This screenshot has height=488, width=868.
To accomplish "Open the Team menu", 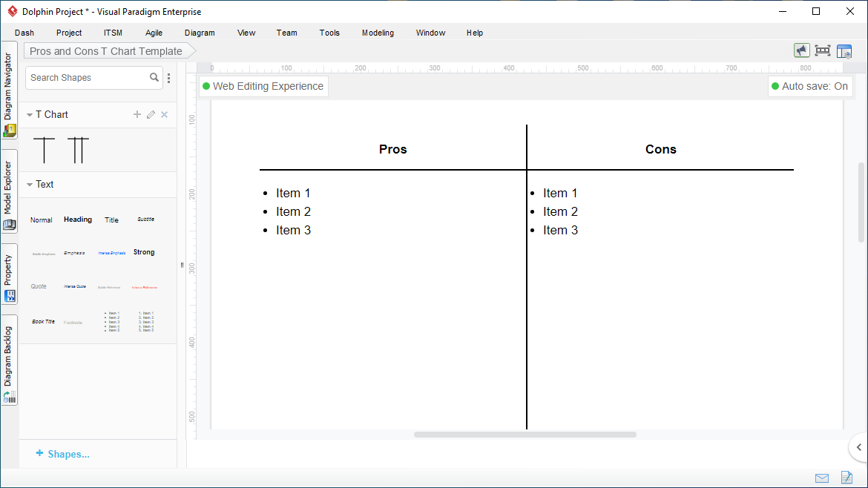I will [287, 33].
